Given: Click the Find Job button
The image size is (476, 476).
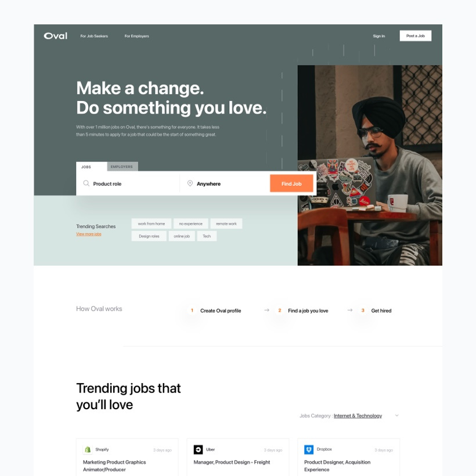Looking at the screenshot, I should coord(291,183).
